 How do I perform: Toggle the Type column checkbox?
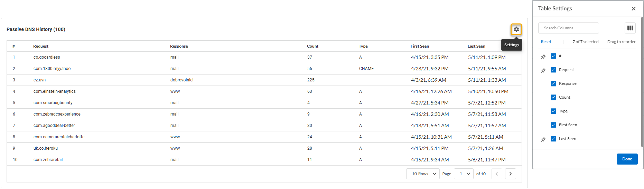click(x=553, y=111)
